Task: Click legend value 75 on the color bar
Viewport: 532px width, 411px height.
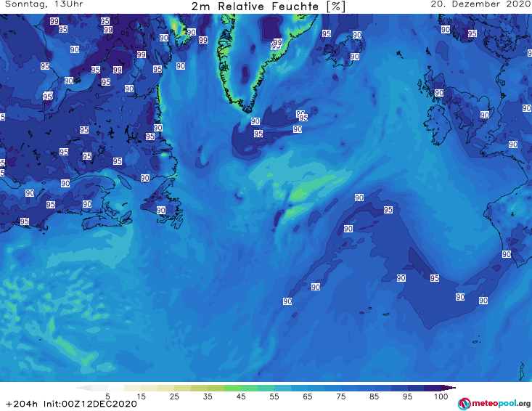Action: pyautogui.click(x=340, y=396)
